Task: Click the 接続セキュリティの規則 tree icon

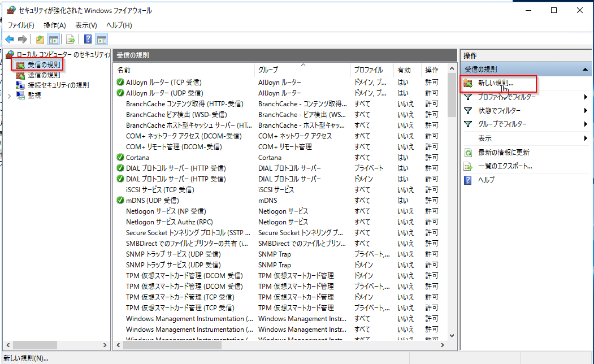Action: click(x=20, y=85)
